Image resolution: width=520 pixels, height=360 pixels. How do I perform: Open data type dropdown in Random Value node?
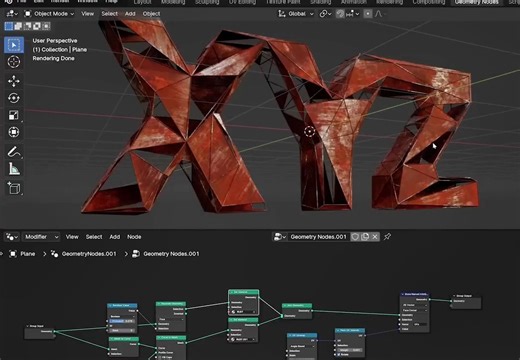(x=122, y=316)
